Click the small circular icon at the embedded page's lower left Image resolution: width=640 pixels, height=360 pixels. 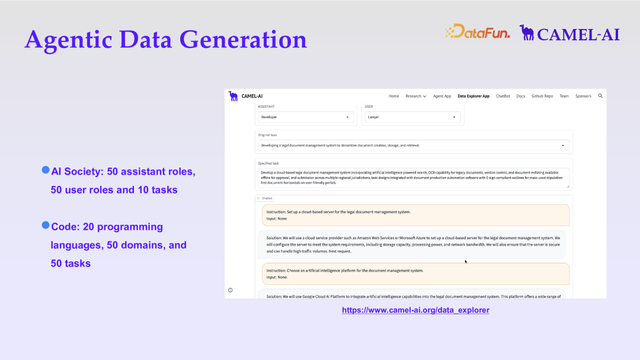pyautogui.click(x=230, y=290)
